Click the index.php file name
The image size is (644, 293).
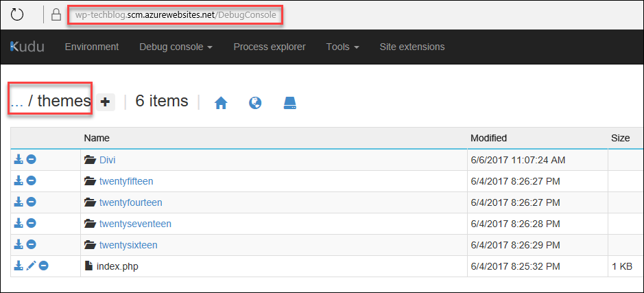click(117, 267)
